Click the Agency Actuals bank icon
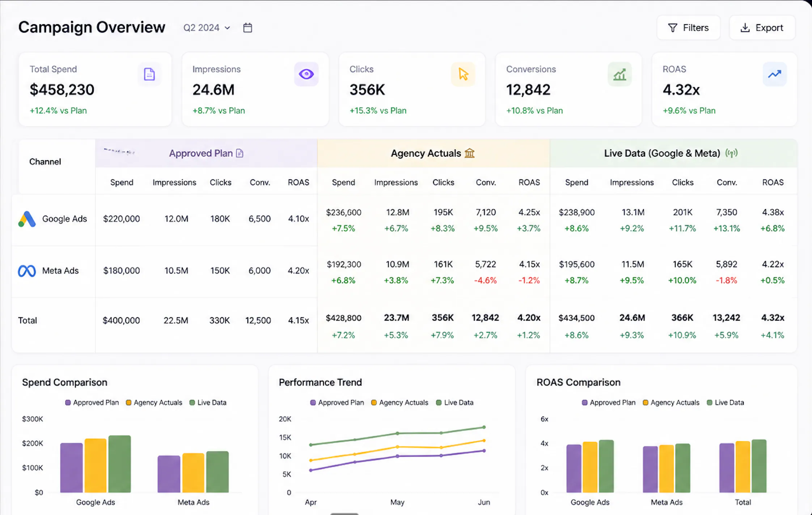This screenshot has height=515, width=812. pyautogui.click(x=469, y=153)
